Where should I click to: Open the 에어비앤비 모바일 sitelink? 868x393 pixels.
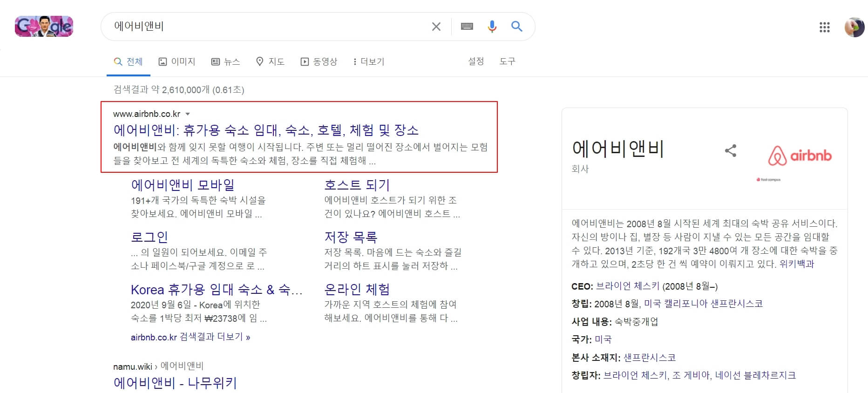pyautogui.click(x=183, y=185)
